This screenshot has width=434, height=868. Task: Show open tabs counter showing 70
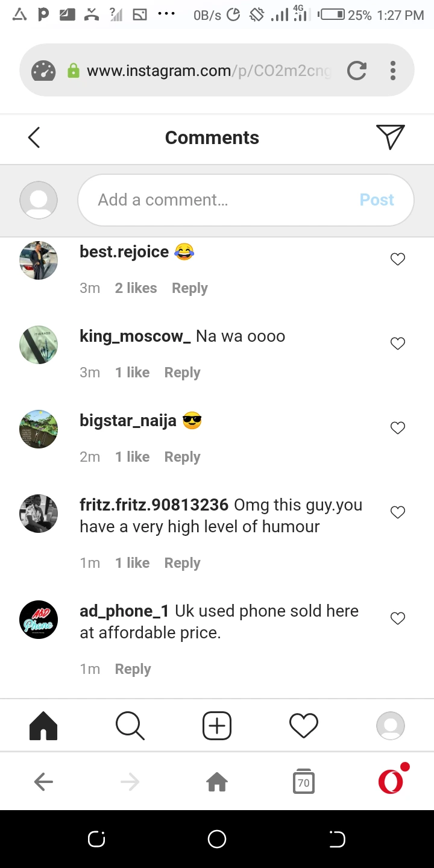(x=304, y=782)
